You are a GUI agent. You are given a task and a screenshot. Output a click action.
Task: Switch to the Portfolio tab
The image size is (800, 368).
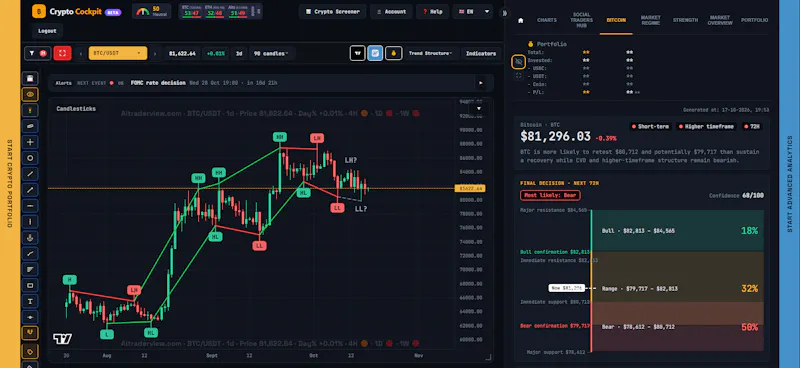(x=754, y=20)
